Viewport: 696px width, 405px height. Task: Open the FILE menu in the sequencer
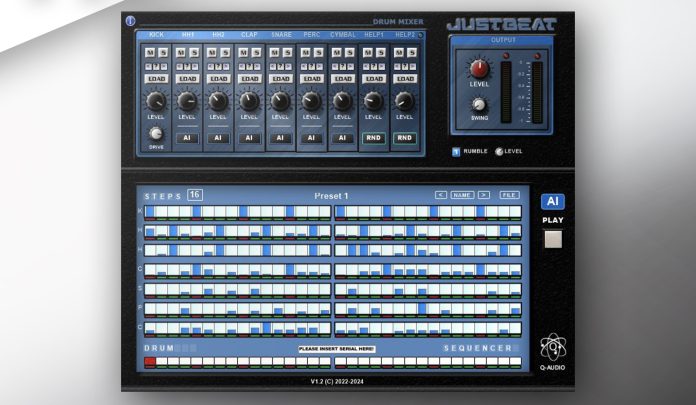[509, 195]
